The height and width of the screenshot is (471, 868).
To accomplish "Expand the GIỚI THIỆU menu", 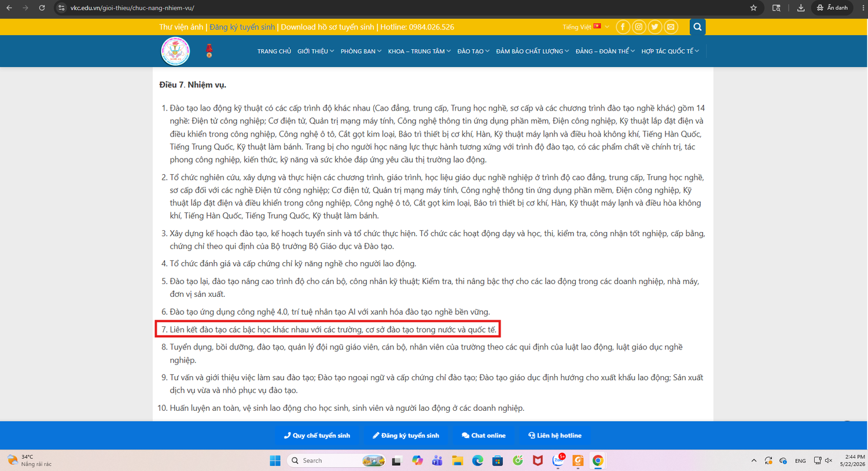I will (315, 51).
